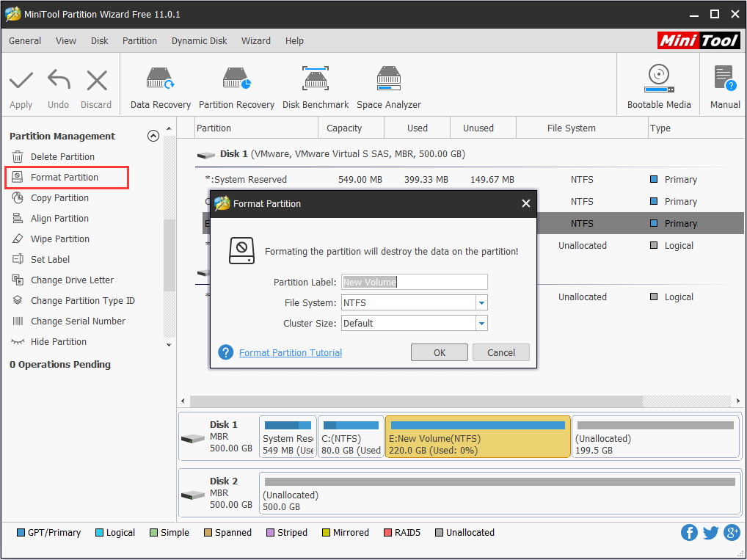Select System Reserved block in disk map

click(x=288, y=437)
